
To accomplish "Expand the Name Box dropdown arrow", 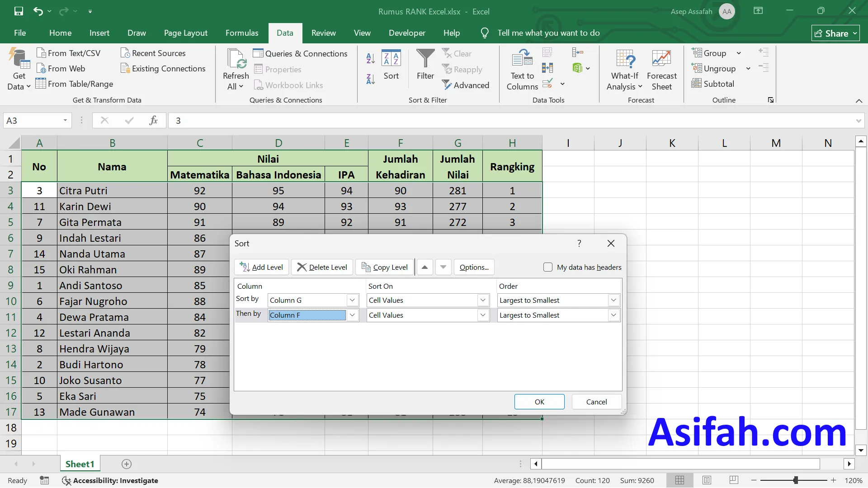I will [65, 120].
